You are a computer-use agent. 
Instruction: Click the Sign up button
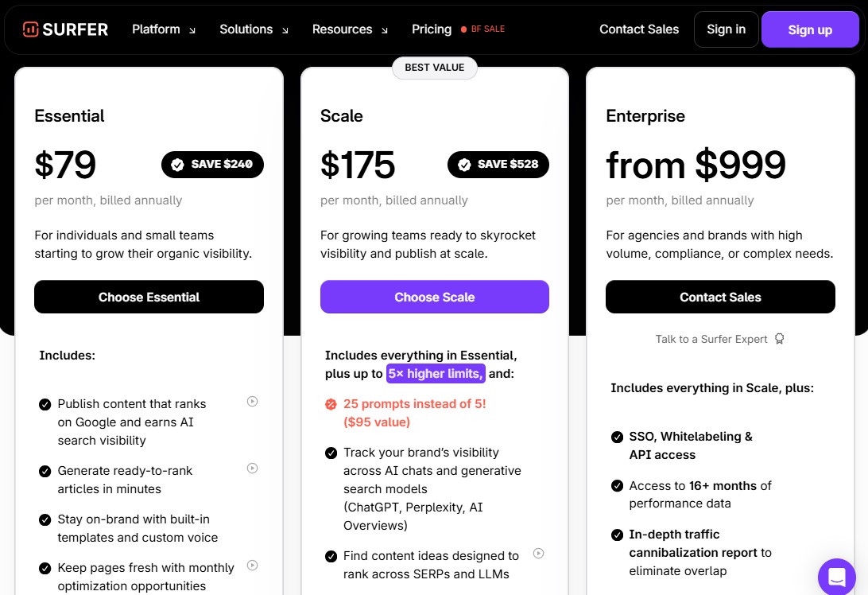(x=810, y=29)
